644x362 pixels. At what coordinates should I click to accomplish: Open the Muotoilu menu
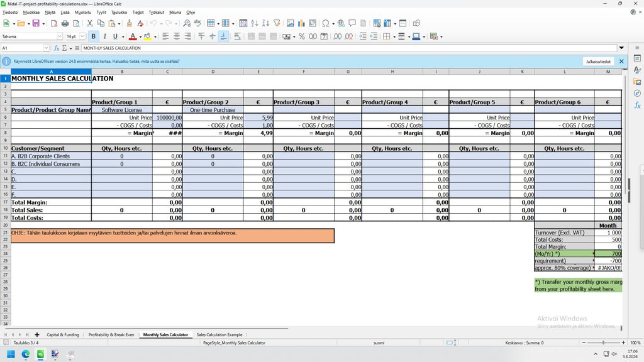[x=82, y=13]
